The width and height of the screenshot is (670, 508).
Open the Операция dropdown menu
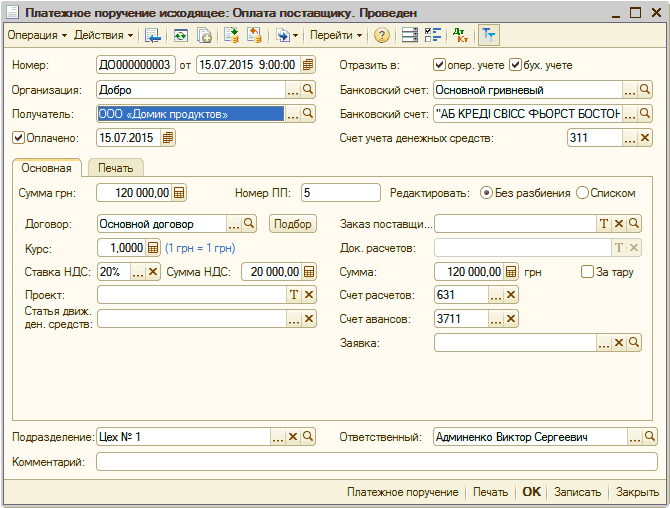[x=36, y=36]
